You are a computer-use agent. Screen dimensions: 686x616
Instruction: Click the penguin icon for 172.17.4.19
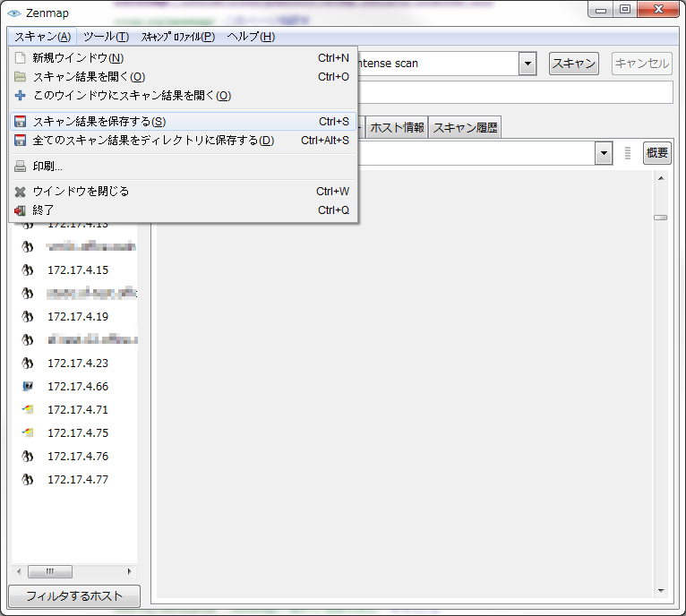click(x=28, y=316)
